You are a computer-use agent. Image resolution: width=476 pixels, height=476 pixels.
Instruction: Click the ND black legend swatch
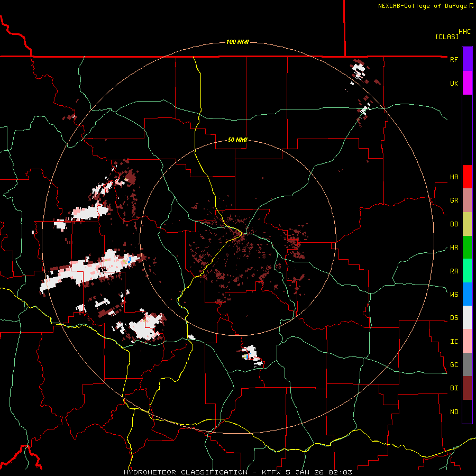[x=467, y=411]
